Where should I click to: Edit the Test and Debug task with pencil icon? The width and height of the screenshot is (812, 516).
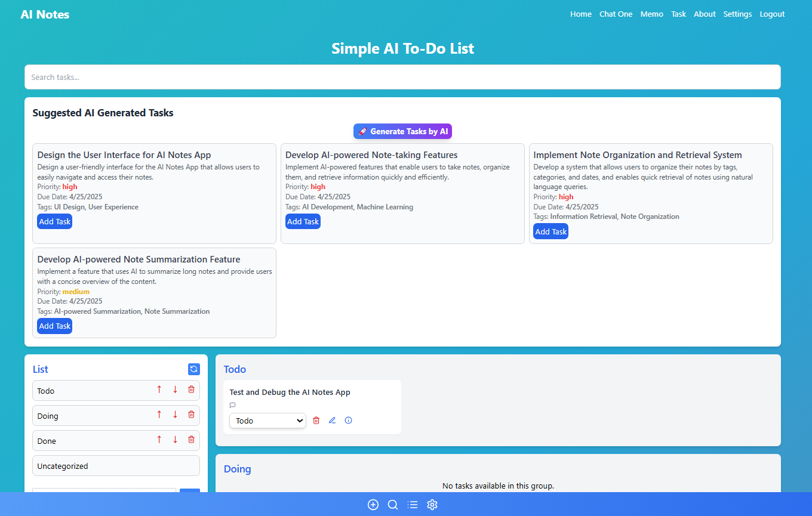point(332,420)
